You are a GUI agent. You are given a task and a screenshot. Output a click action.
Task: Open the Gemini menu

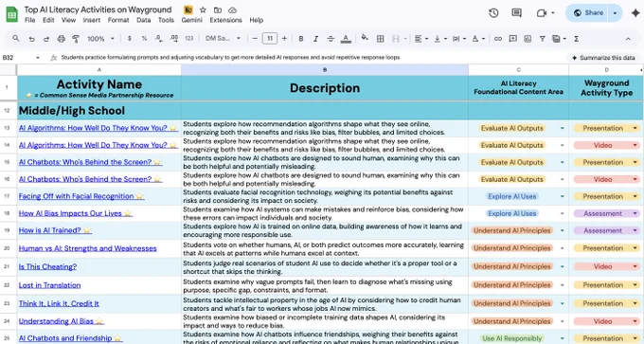tap(192, 20)
